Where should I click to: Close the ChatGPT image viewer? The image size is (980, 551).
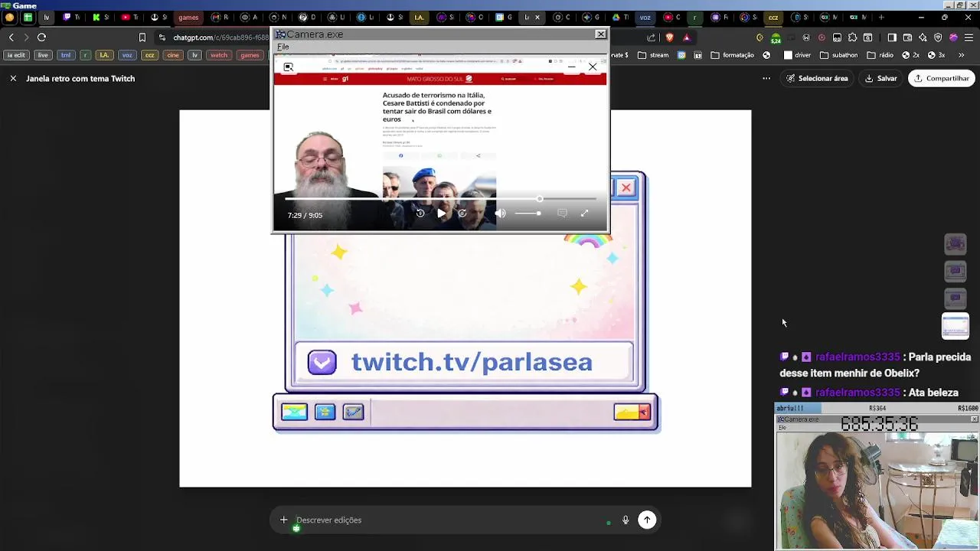point(13,78)
